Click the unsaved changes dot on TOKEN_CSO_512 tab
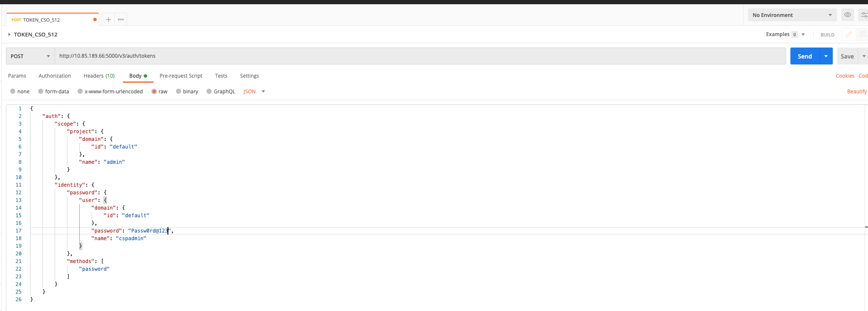 (94, 19)
